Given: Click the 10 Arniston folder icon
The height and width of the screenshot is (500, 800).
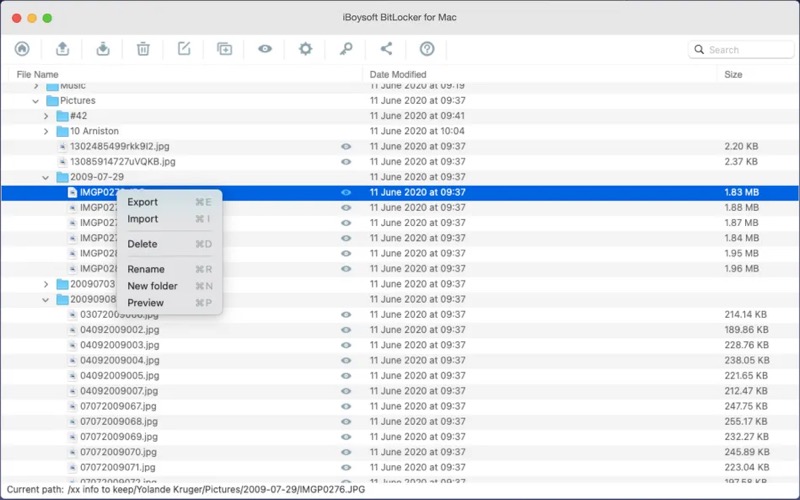Looking at the screenshot, I should pyautogui.click(x=62, y=131).
